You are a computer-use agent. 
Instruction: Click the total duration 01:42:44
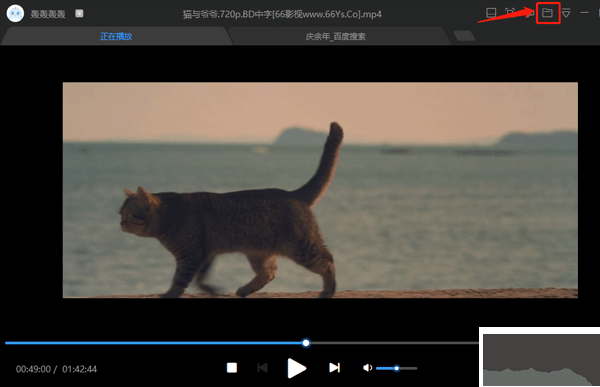tap(80, 369)
